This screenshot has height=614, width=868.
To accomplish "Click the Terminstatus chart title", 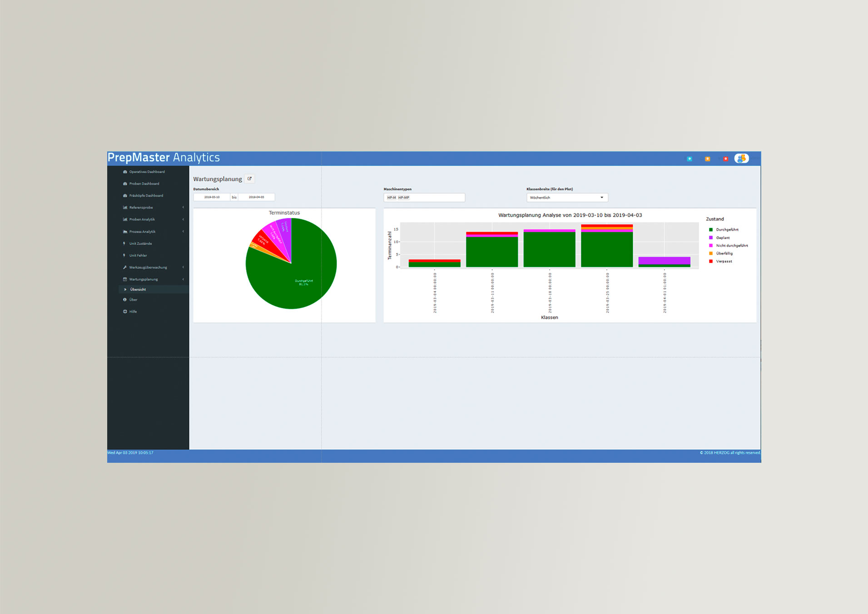I will [x=284, y=213].
